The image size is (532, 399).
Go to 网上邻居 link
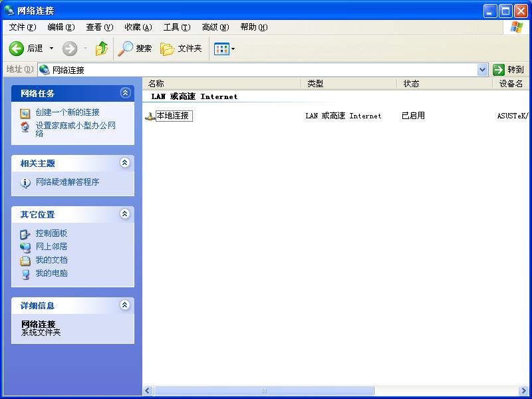(52, 247)
